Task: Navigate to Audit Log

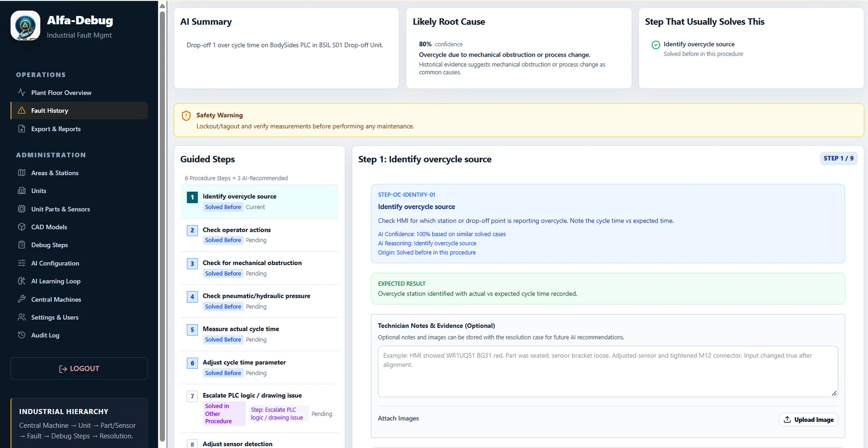Action: click(x=79, y=335)
